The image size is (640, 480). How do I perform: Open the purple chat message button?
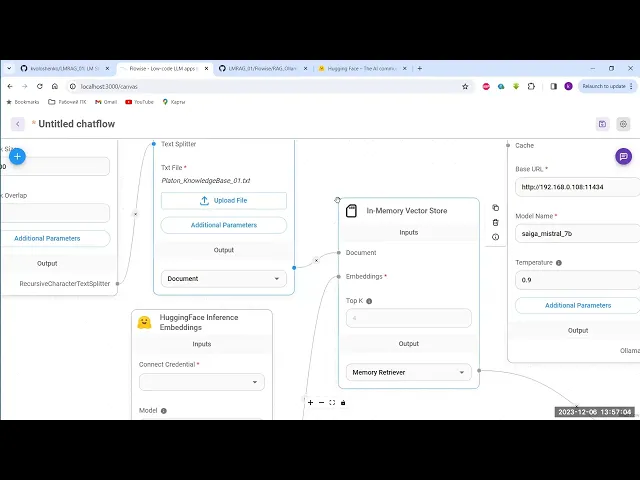point(623,156)
